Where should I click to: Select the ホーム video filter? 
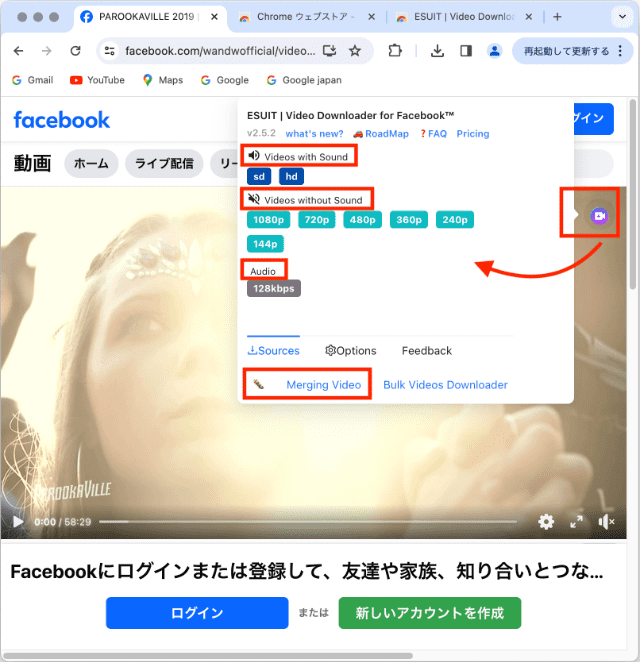(91, 163)
